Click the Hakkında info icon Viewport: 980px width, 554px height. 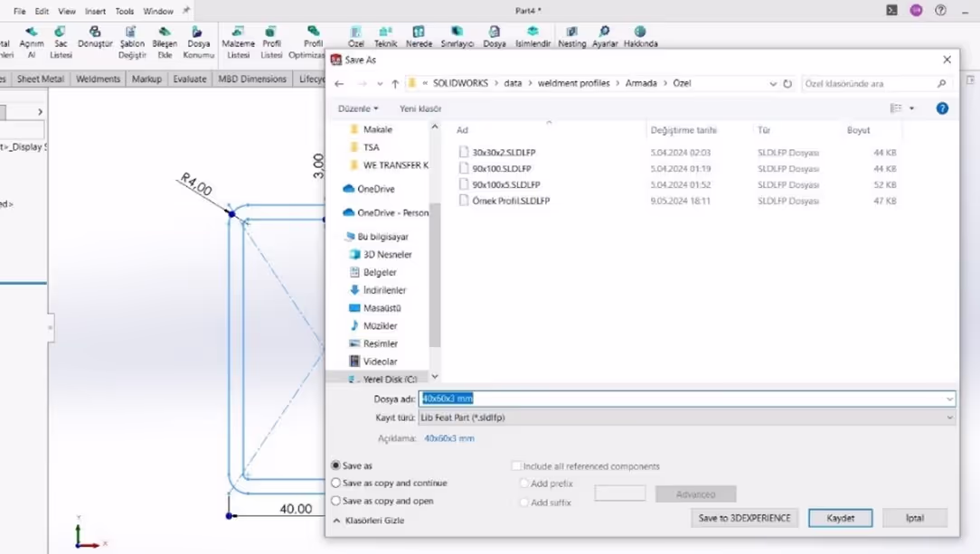click(x=641, y=37)
